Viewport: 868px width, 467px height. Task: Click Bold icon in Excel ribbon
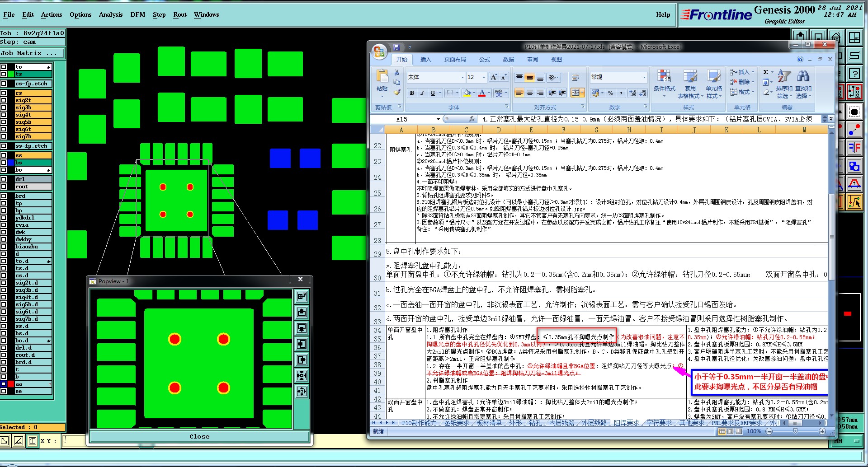point(412,93)
